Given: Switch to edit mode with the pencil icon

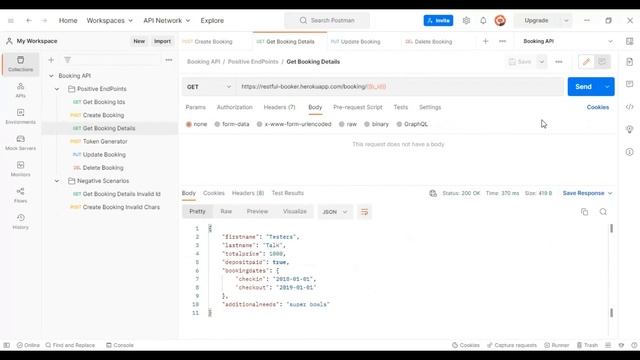Looking at the screenshot, I should point(586,62).
